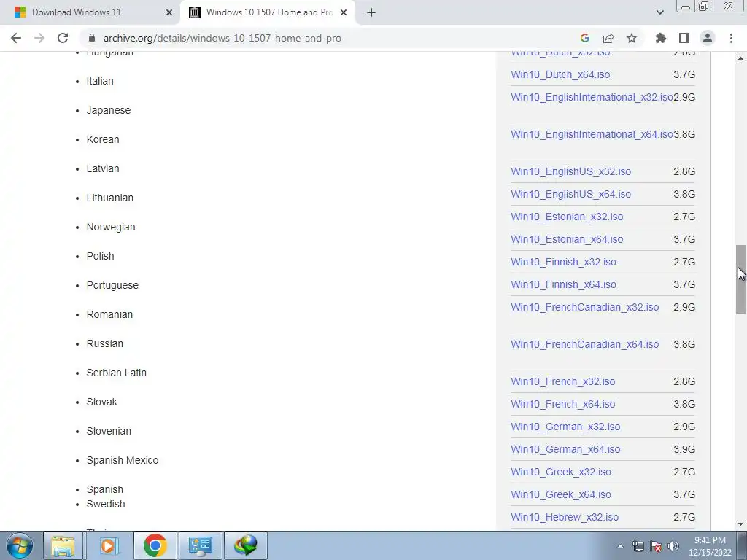Click the volume speaker tray icon
The image size is (747, 560).
(x=673, y=547)
